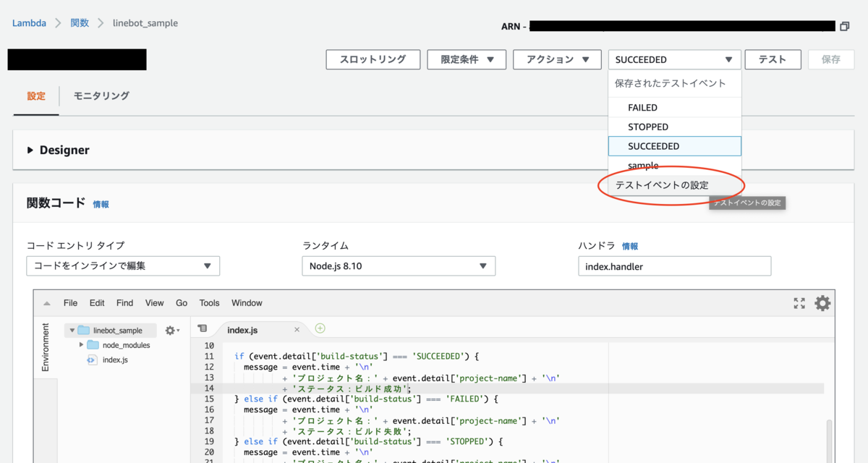
Task: Click the テスト button
Action: coord(773,59)
